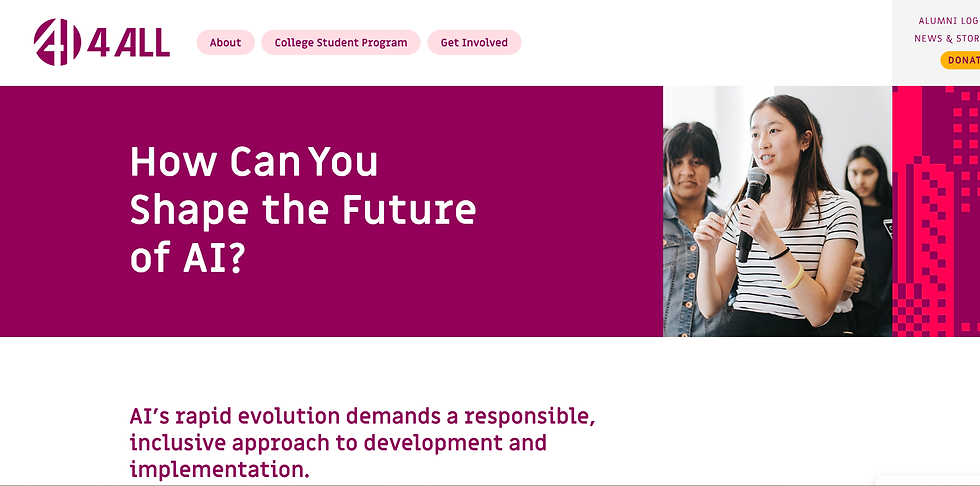Click the white widget tab at bottom-right corner
Image resolution: width=980 pixels, height=486 pixels.
click(x=930, y=478)
